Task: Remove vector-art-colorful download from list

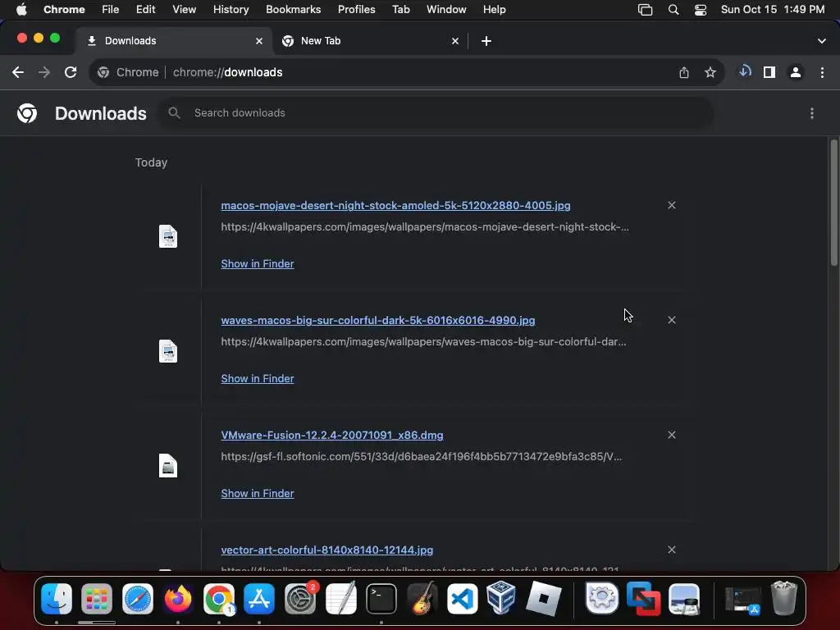Action: 672,550
